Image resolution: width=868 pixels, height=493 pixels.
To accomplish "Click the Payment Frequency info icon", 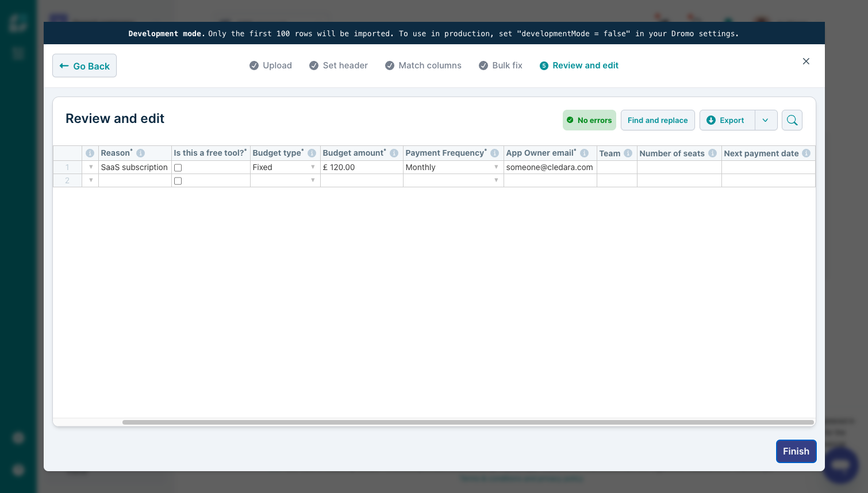I will 494,153.
